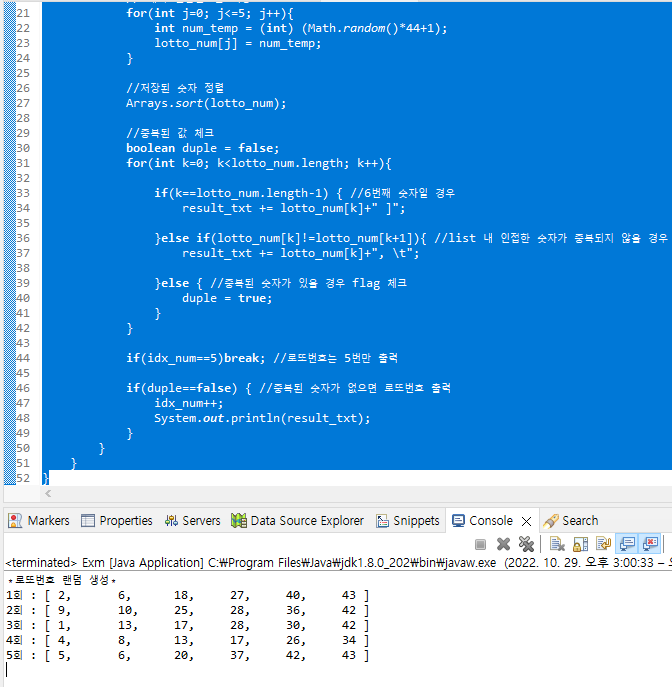Click the '//중복된 값 체크' comment

[170, 133]
